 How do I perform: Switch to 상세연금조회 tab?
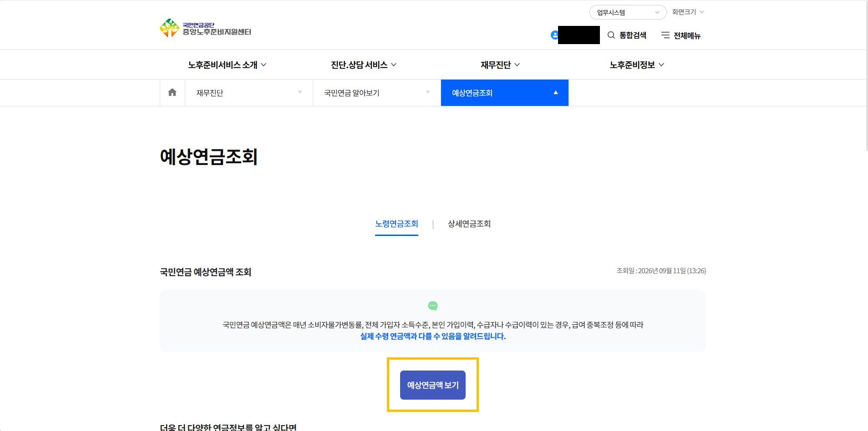click(469, 224)
